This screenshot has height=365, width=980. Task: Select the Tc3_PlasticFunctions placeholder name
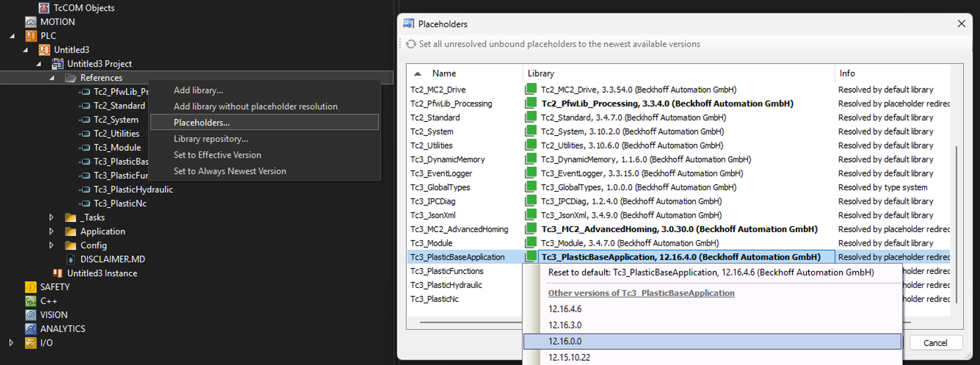(447, 271)
